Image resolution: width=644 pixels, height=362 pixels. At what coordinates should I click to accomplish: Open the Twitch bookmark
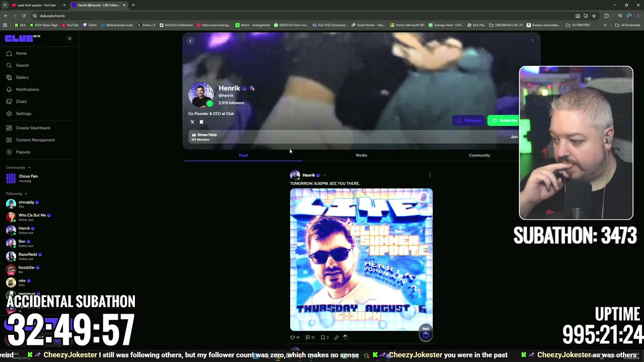click(x=90, y=25)
